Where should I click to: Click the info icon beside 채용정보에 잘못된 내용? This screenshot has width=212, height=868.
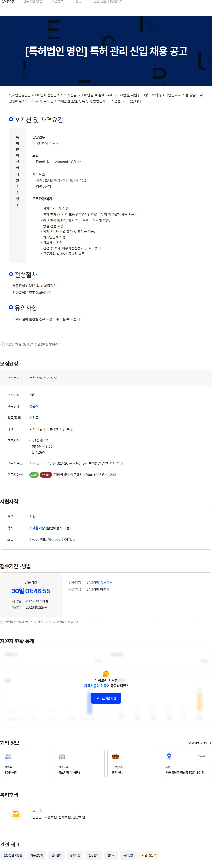coord(3,344)
